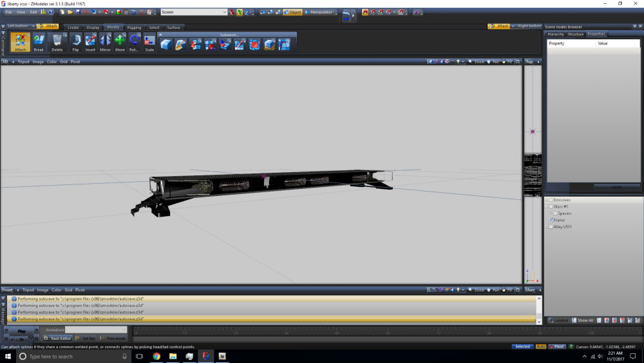Open the File menu
This screenshot has height=363, width=644.
[x=8, y=12]
